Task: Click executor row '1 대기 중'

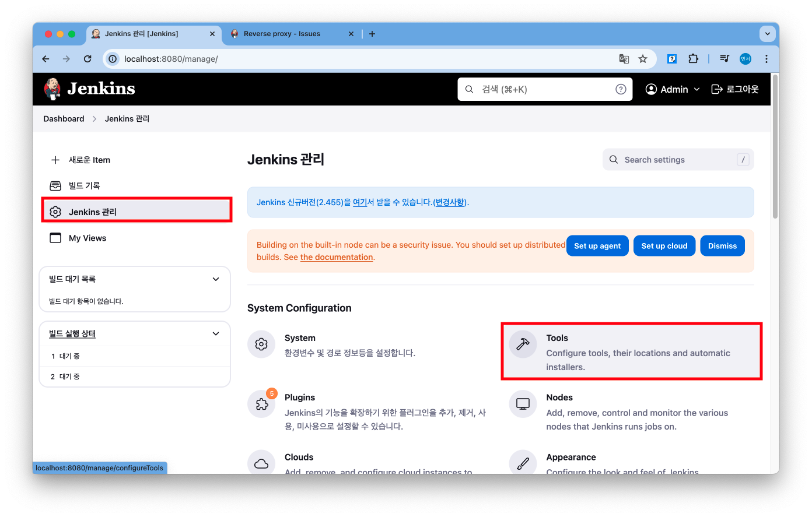Action: click(135, 356)
